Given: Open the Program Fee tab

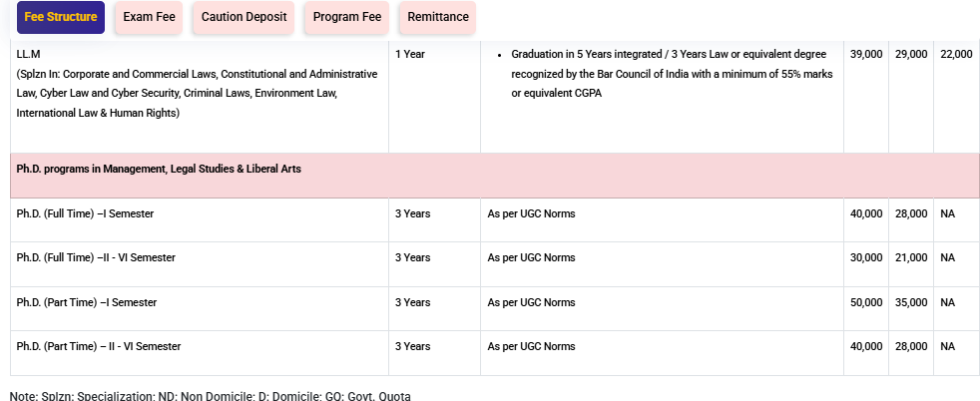Looking at the screenshot, I should coord(344,17).
